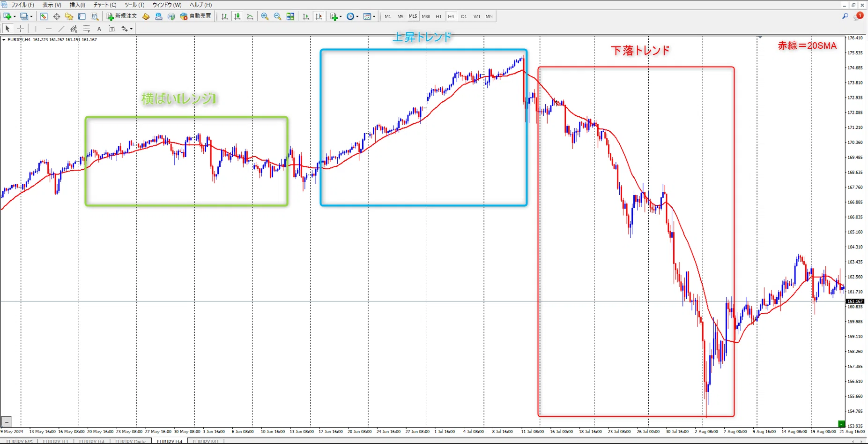Open the Market Watch panel icon
868x444 pixels.
pyautogui.click(x=44, y=16)
